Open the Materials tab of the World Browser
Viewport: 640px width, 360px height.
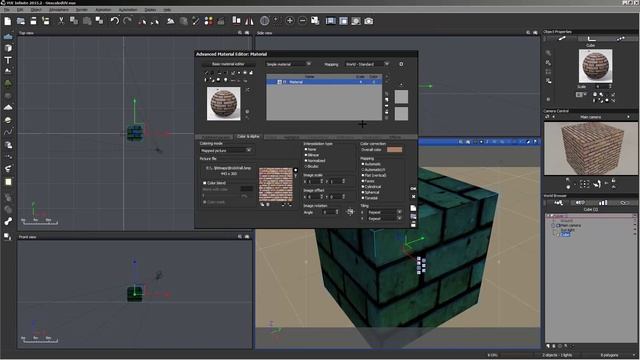580,202
